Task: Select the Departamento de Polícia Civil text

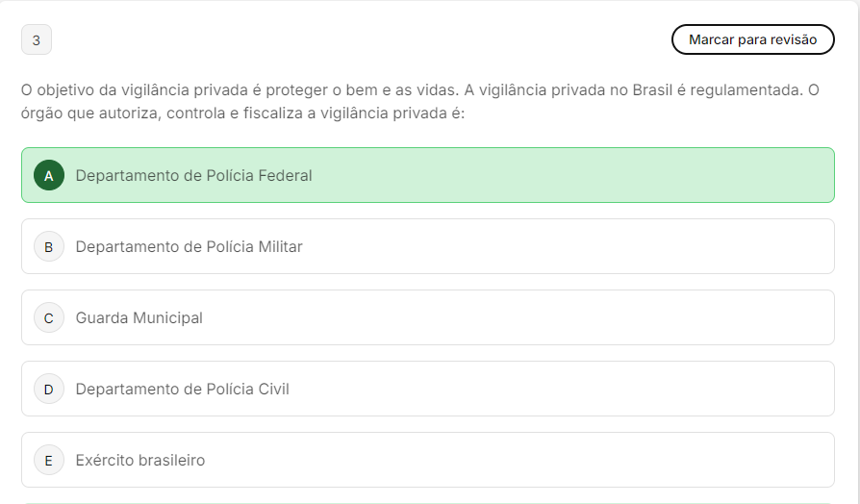Action: pyautogui.click(x=182, y=389)
